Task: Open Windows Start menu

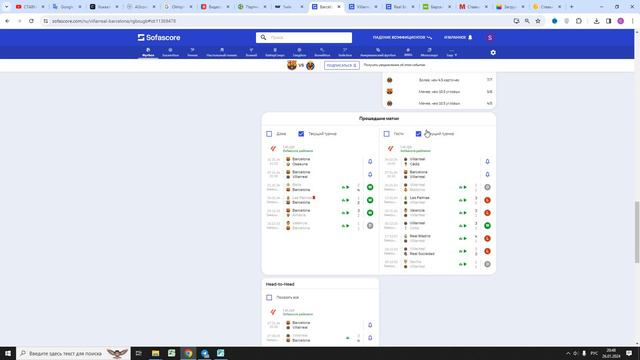Action: point(8,353)
